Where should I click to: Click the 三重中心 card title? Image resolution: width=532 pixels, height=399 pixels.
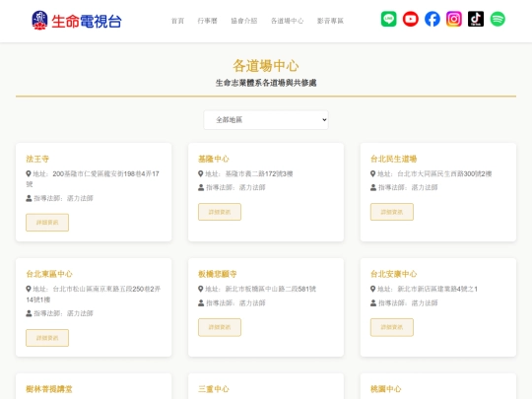pyautogui.click(x=214, y=389)
